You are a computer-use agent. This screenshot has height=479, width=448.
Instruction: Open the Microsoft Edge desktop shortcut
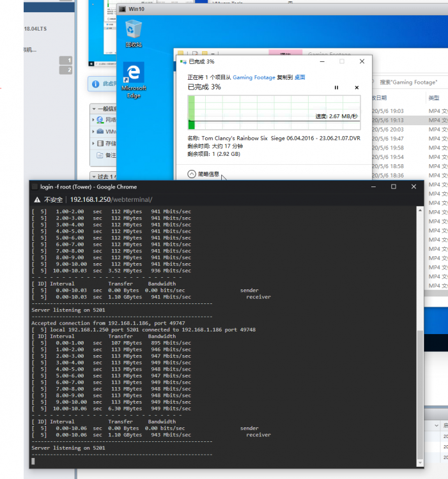[x=134, y=80]
